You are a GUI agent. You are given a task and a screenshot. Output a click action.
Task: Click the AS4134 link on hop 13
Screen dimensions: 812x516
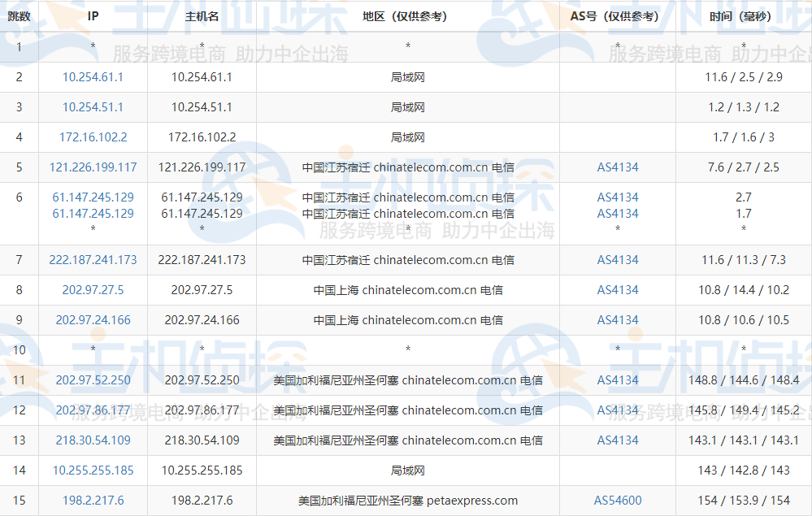(618, 440)
